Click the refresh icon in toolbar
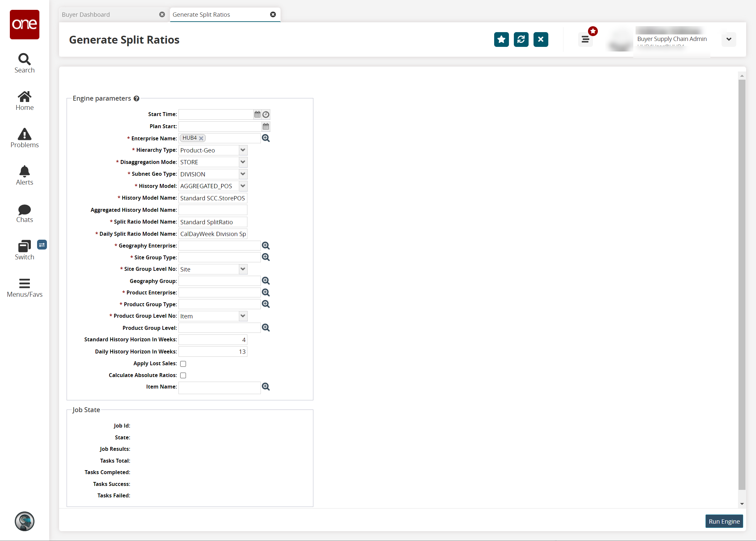This screenshot has height=541, width=756. pyautogui.click(x=521, y=39)
